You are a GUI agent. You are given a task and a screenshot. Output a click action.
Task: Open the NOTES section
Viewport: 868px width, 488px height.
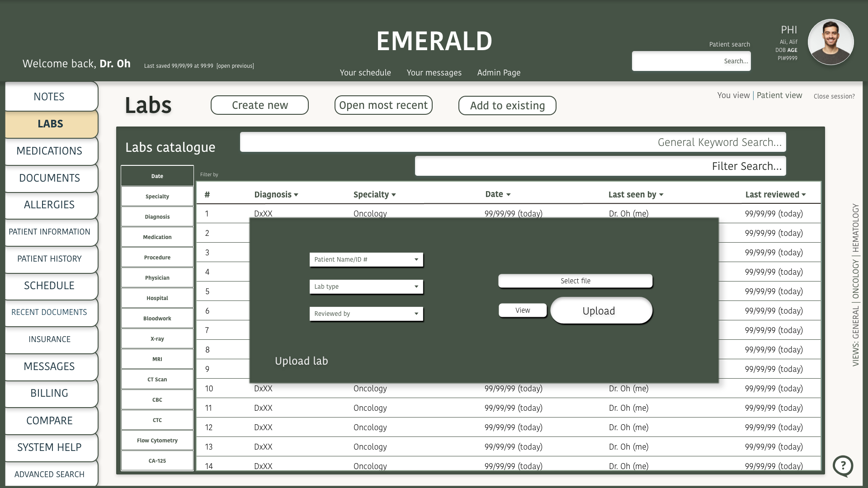(51, 96)
